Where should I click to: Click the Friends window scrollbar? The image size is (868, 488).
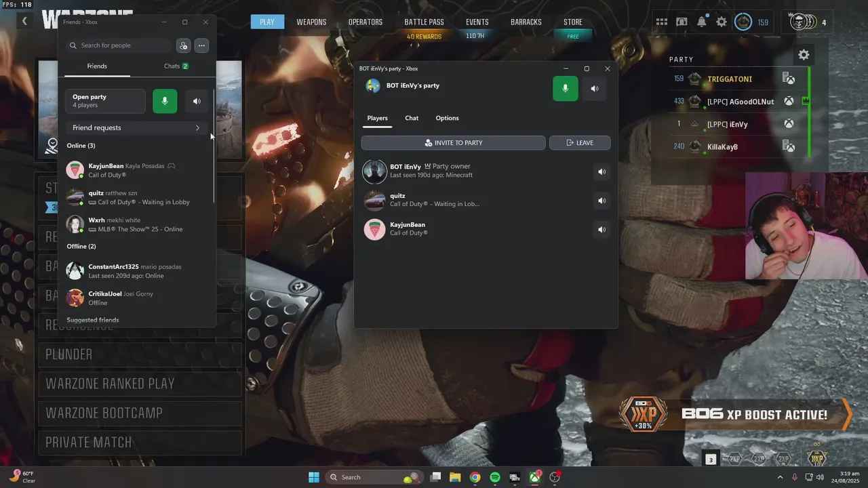[214, 146]
